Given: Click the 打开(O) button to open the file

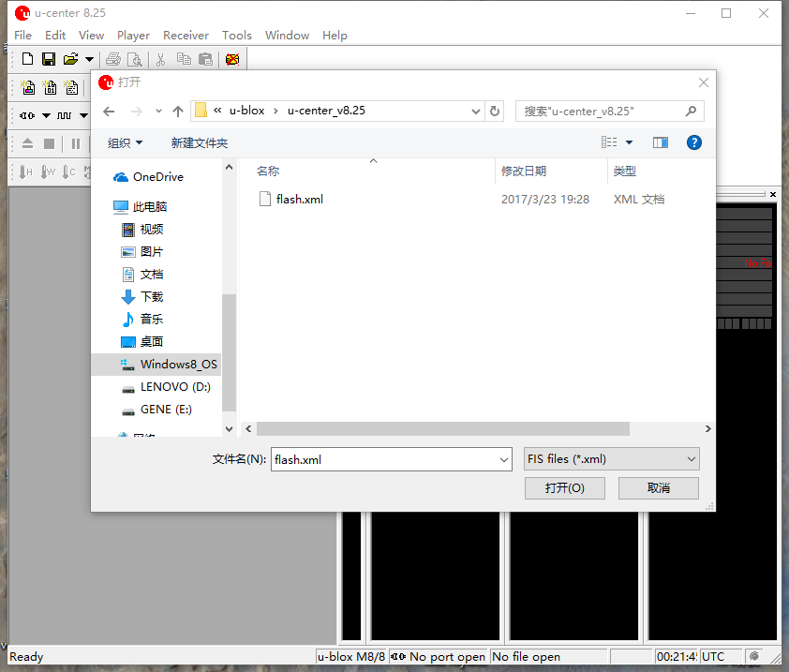Looking at the screenshot, I should [564, 487].
